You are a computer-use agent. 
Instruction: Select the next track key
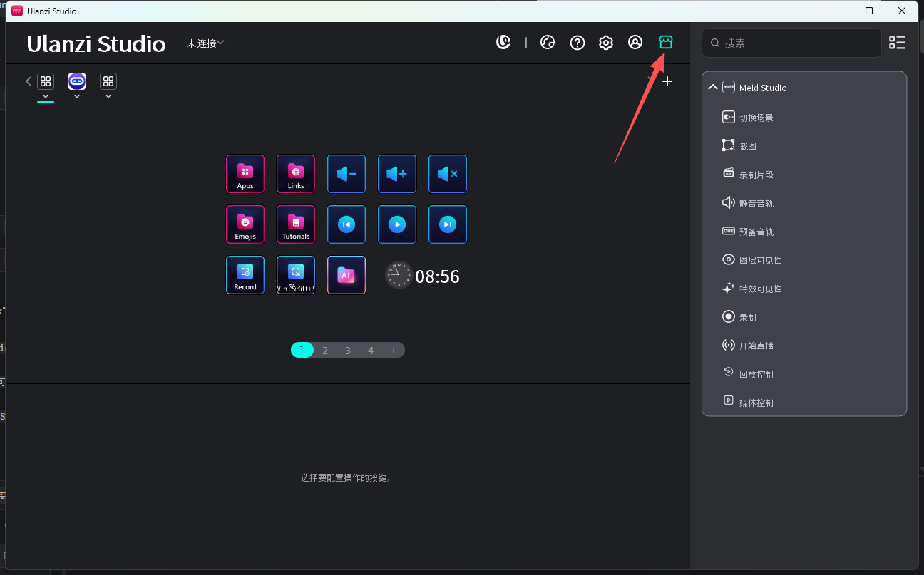tap(448, 224)
